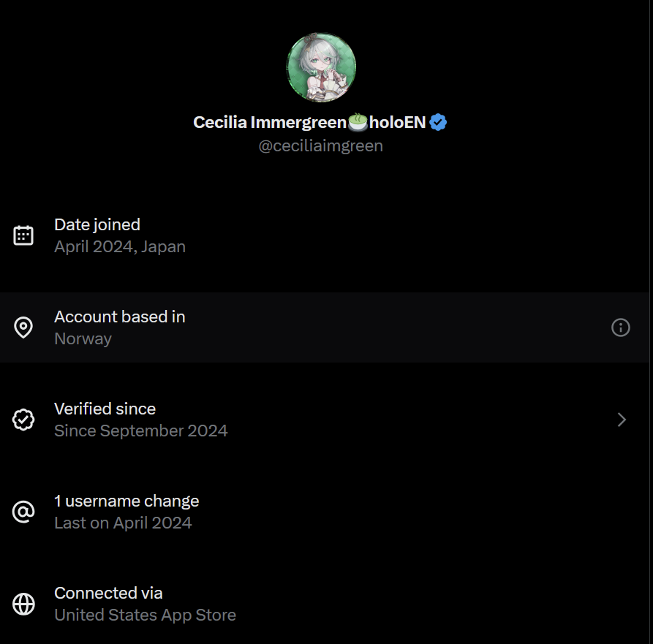653x644 pixels.
Task: Click the calendar icon for Date joined
Action: (23, 235)
